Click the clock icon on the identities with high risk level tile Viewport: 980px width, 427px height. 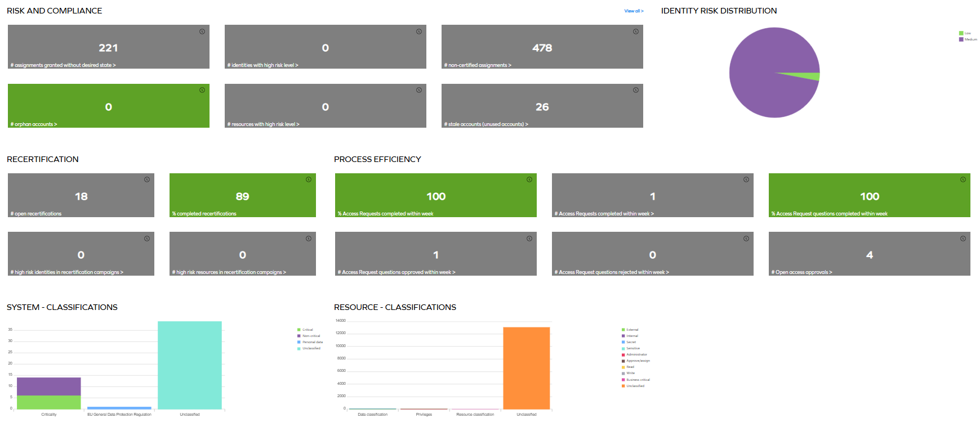[419, 32]
